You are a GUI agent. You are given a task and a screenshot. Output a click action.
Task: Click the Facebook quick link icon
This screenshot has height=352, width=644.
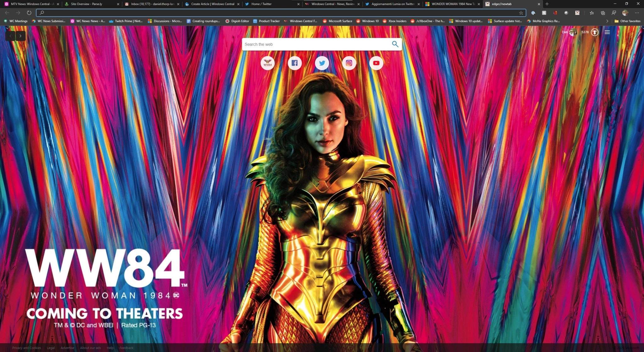tap(295, 63)
